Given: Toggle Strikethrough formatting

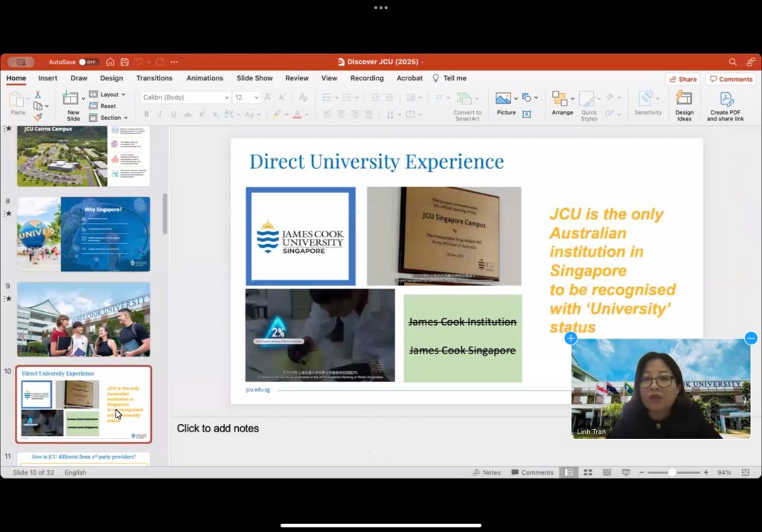Looking at the screenshot, I should coord(188,114).
